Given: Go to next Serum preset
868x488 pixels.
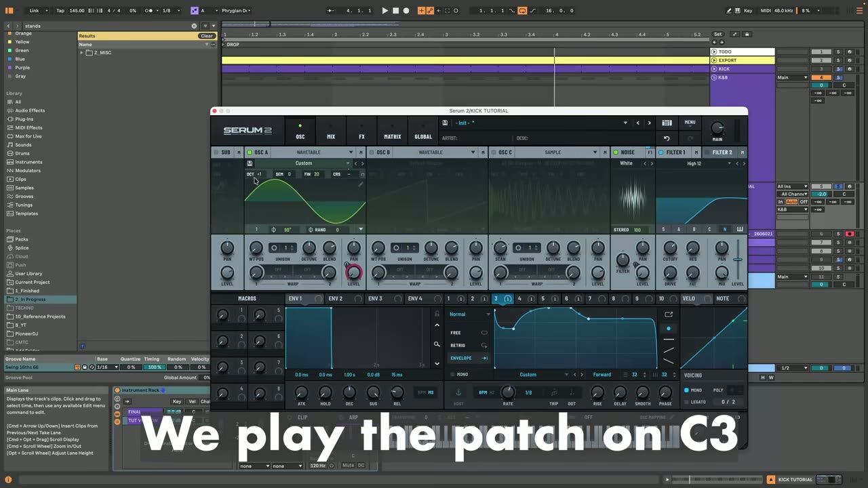Looking at the screenshot, I should click(x=649, y=123).
